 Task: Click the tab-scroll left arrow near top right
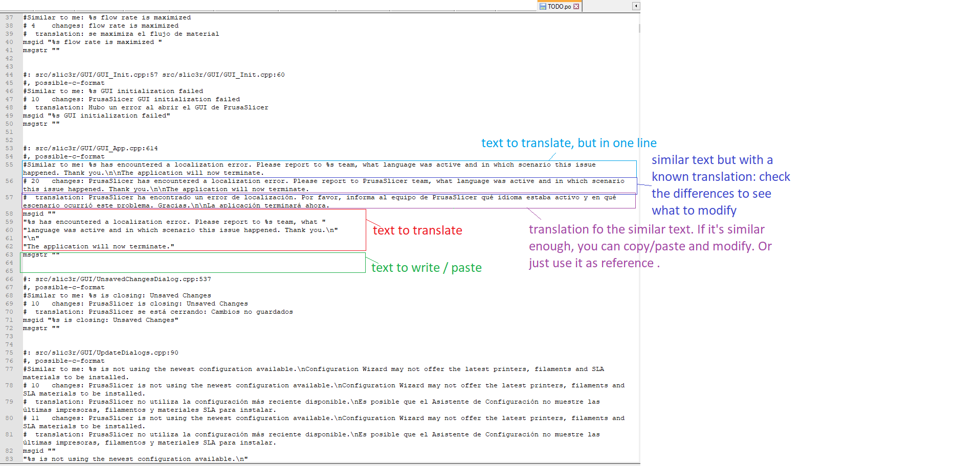635,6
